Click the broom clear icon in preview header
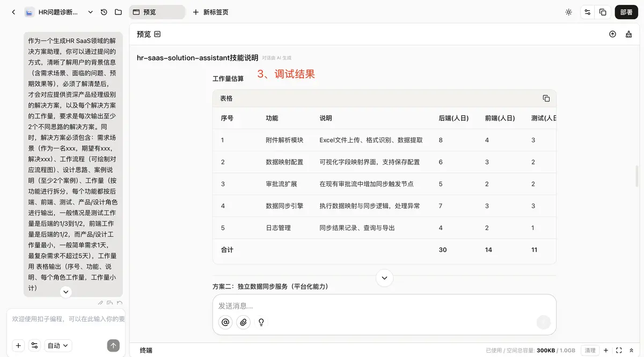The height and width of the screenshot is (357, 644). [628, 34]
